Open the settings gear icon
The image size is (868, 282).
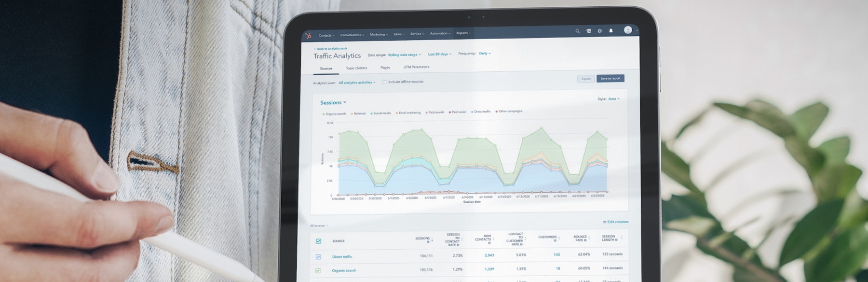600,31
